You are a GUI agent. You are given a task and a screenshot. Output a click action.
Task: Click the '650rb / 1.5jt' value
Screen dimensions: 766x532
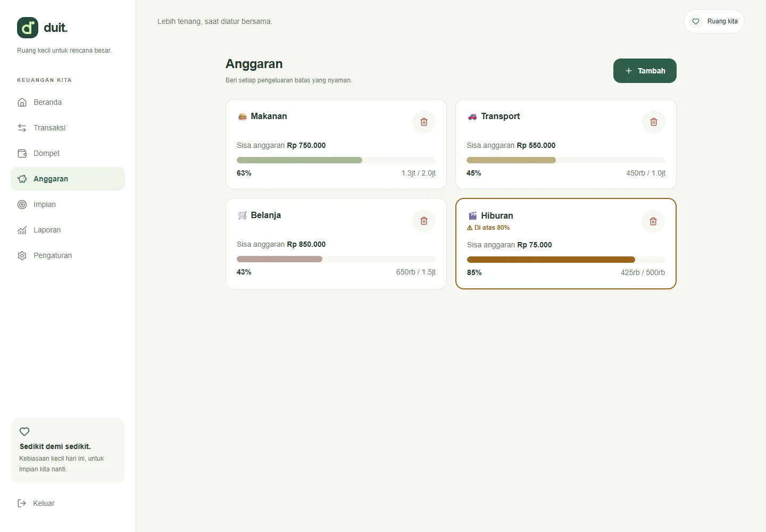click(416, 272)
